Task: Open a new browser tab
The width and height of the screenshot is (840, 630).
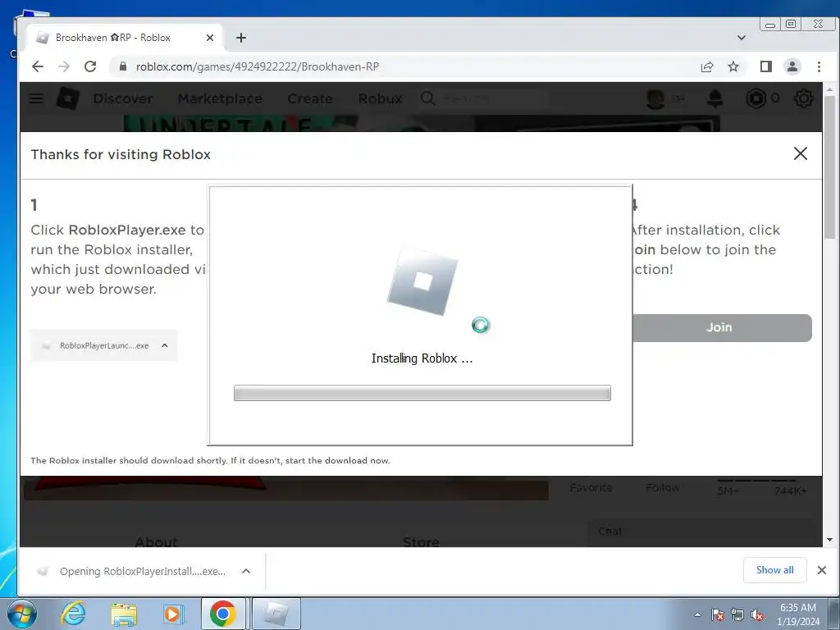Action: click(241, 38)
